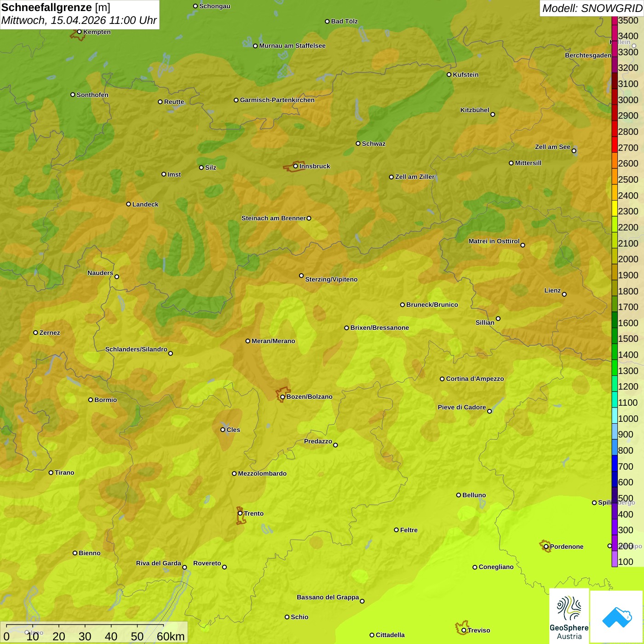Click the Reutte label

pyautogui.click(x=174, y=102)
